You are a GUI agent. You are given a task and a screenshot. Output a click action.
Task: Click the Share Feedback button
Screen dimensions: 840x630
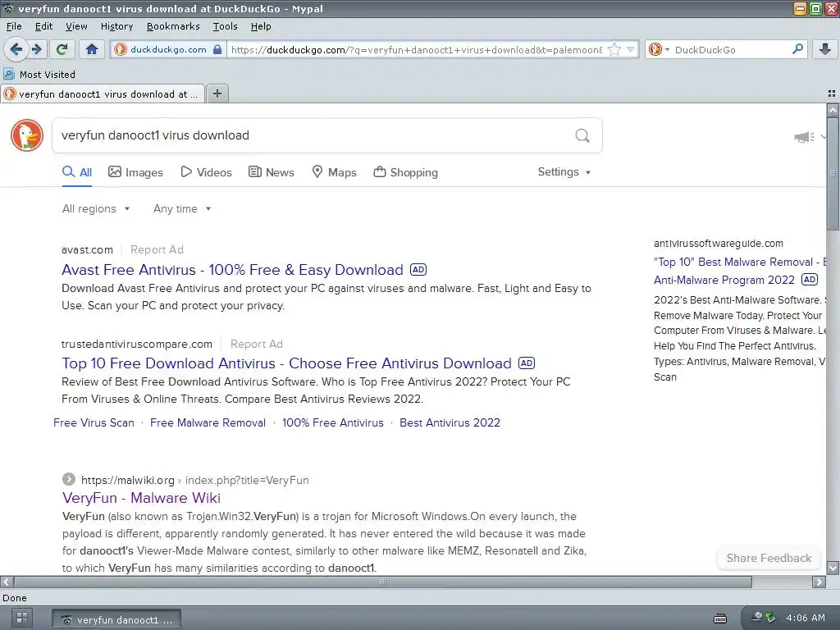point(769,558)
